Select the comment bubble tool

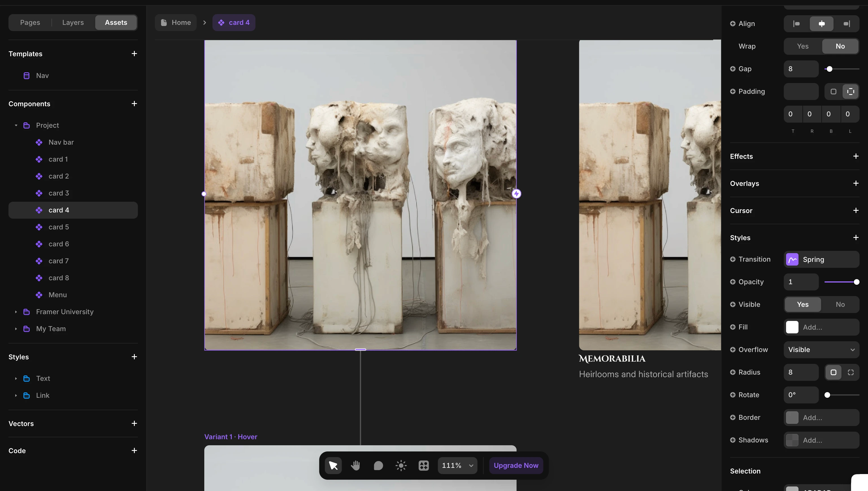(378, 465)
